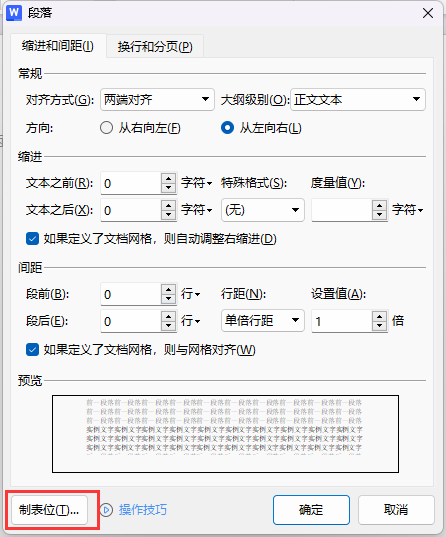Decrease 段后 spacing with down arrow

coord(168,326)
